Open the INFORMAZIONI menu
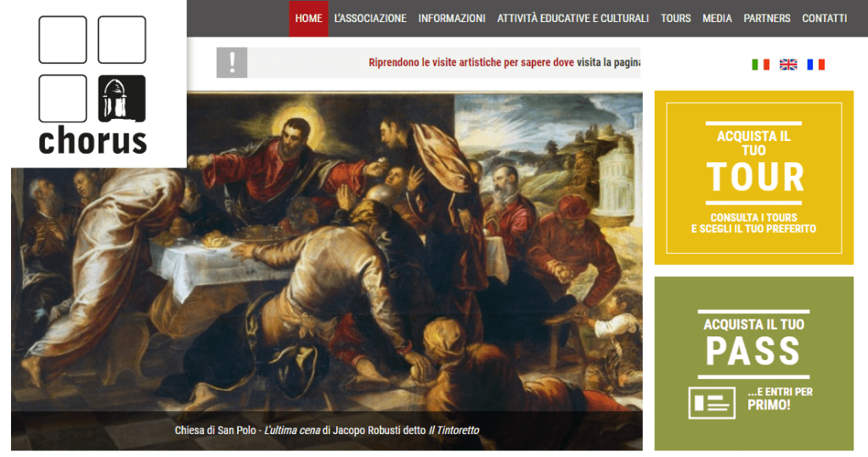This screenshot has height=457, width=868. pyautogui.click(x=452, y=19)
